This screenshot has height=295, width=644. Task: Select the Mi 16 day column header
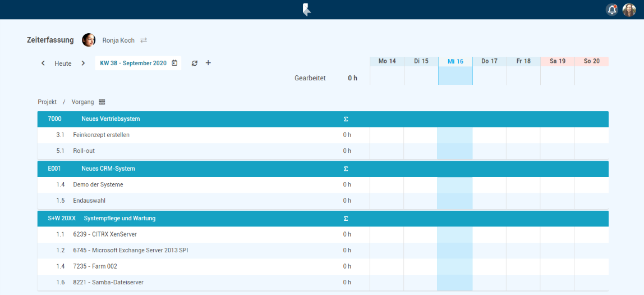[456, 61]
